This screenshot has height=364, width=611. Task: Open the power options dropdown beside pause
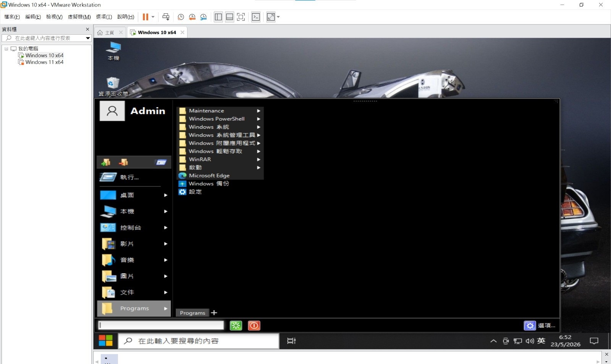[153, 17]
